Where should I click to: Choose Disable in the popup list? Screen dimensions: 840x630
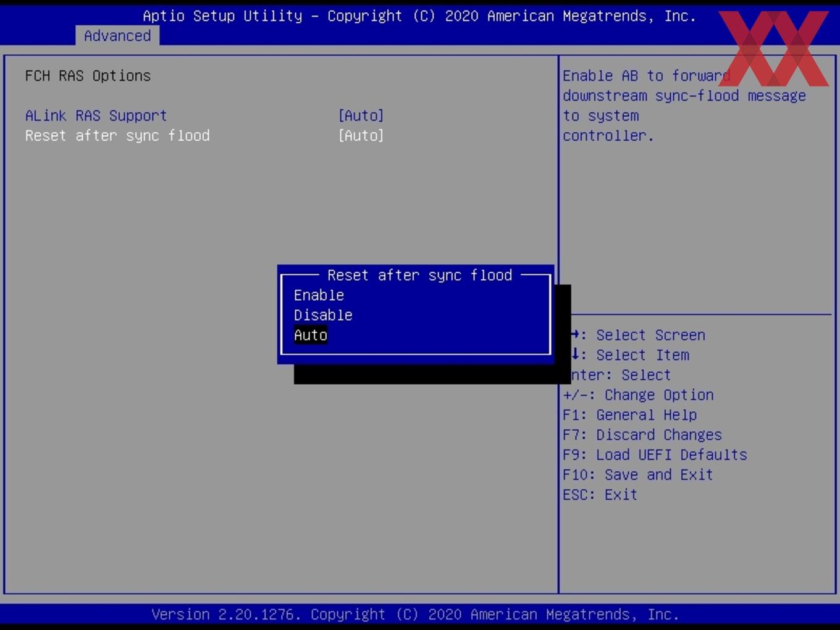[x=323, y=315]
